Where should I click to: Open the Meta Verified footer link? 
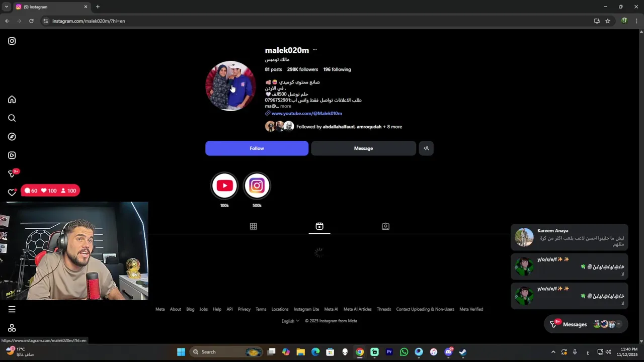pos(471,309)
